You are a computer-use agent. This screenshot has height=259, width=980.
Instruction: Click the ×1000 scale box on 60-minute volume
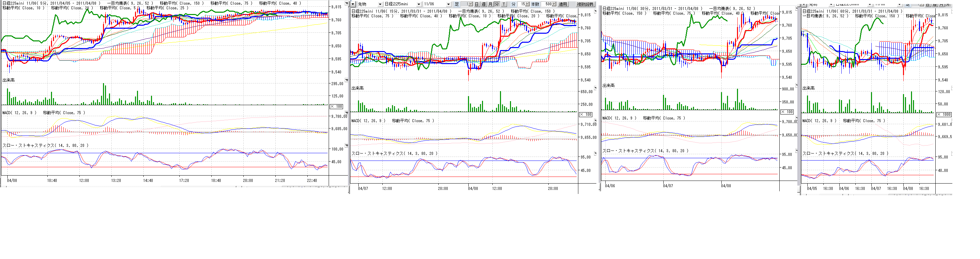[x=944, y=114]
